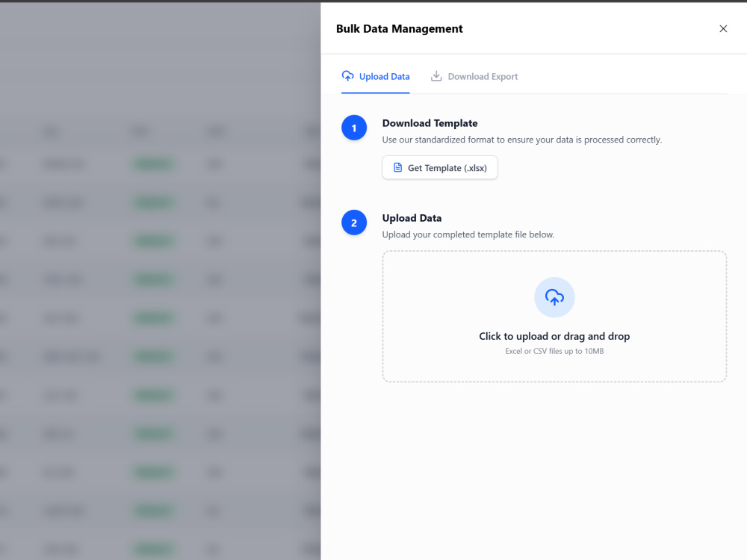Click "Click to upload or drag and drop" text
The height and width of the screenshot is (560, 747).
[x=554, y=336]
